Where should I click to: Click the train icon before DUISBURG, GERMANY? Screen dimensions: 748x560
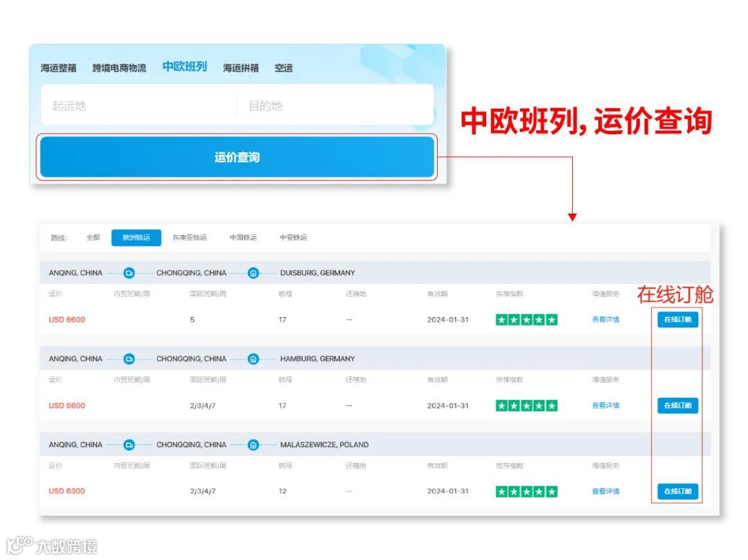click(253, 273)
